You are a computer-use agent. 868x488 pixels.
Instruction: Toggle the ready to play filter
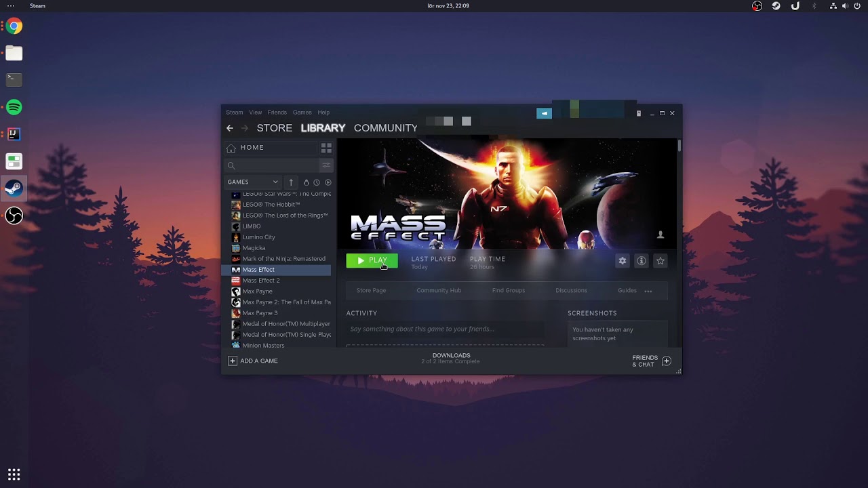pyautogui.click(x=328, y=182)
